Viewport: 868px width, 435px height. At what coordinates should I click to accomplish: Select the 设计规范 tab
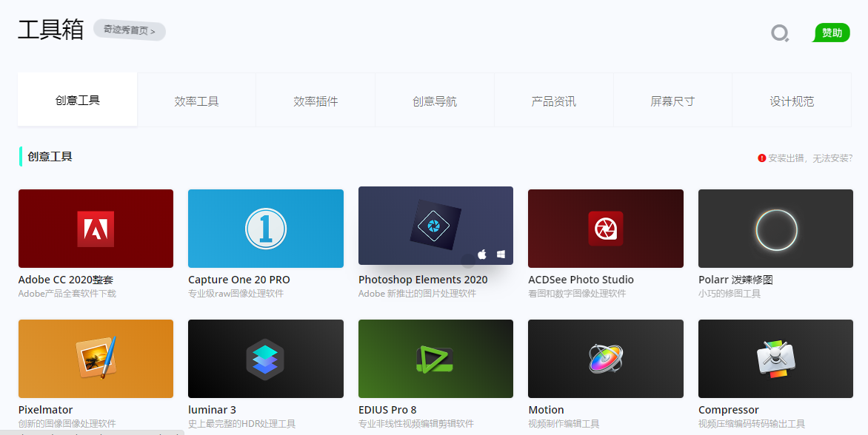pyautogui.click(x=792, y=101)
